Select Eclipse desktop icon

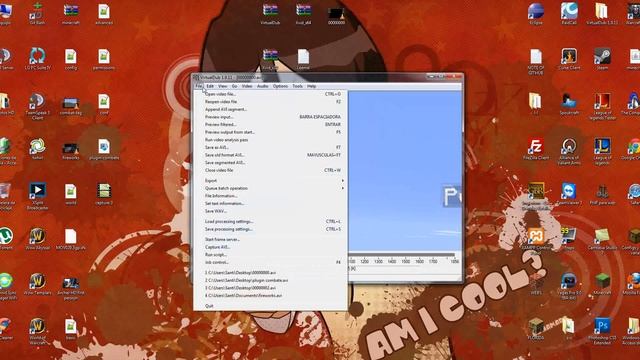(x=536, y=14)
